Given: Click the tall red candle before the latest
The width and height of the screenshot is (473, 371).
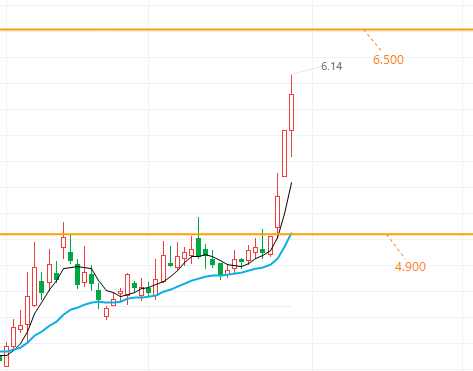Looking at the screenshot, I should coord(284,153).
